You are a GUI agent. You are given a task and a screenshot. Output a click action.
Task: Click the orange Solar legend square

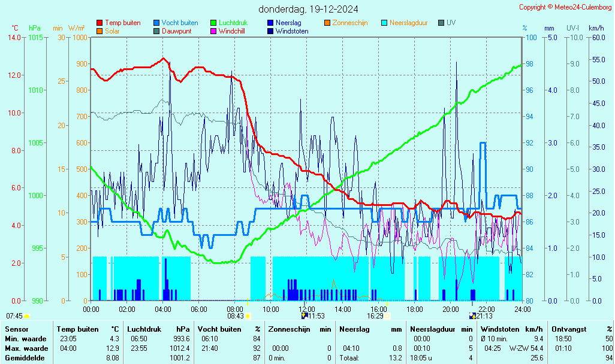100,31
